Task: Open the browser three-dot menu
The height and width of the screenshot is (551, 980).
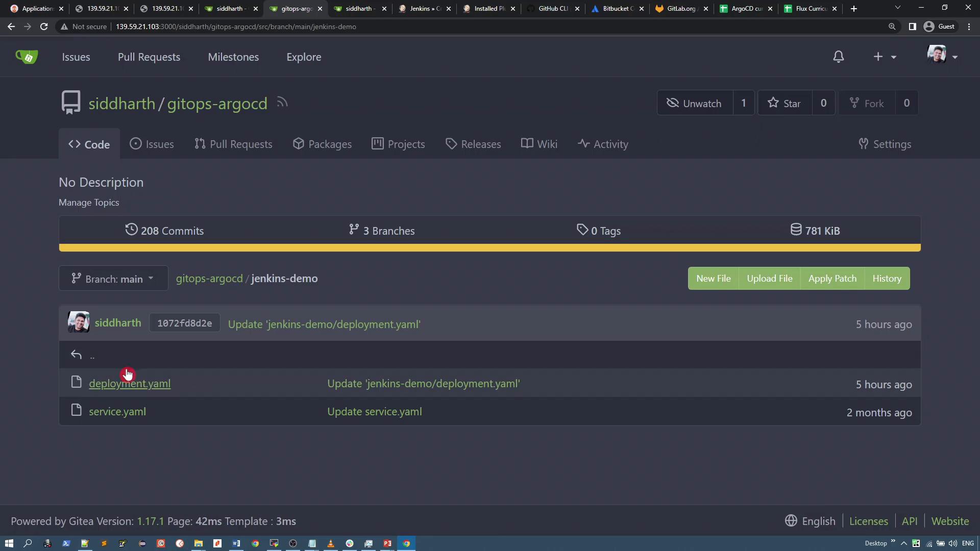Action: pos(969,27)
